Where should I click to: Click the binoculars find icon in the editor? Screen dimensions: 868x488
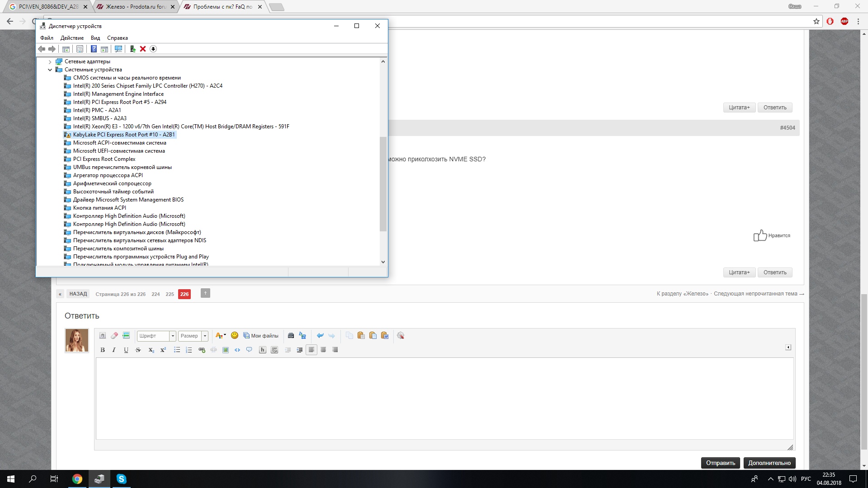[291, 335]
